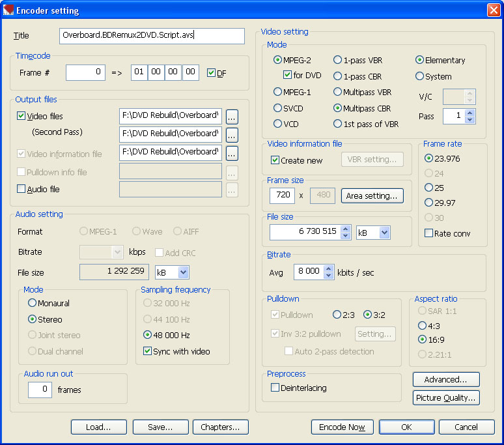Select the VCD video mode

pyautogui.click(x=277, y=124)
